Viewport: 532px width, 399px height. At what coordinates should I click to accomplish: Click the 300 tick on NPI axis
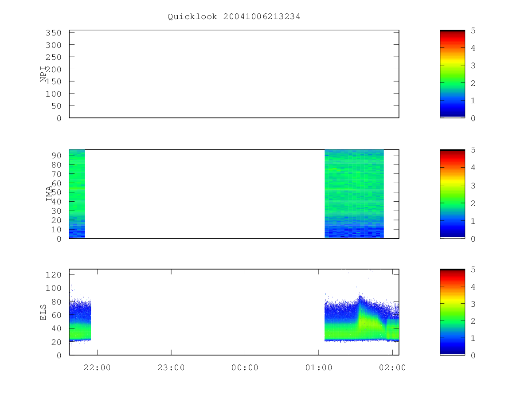tap(54, 45)
